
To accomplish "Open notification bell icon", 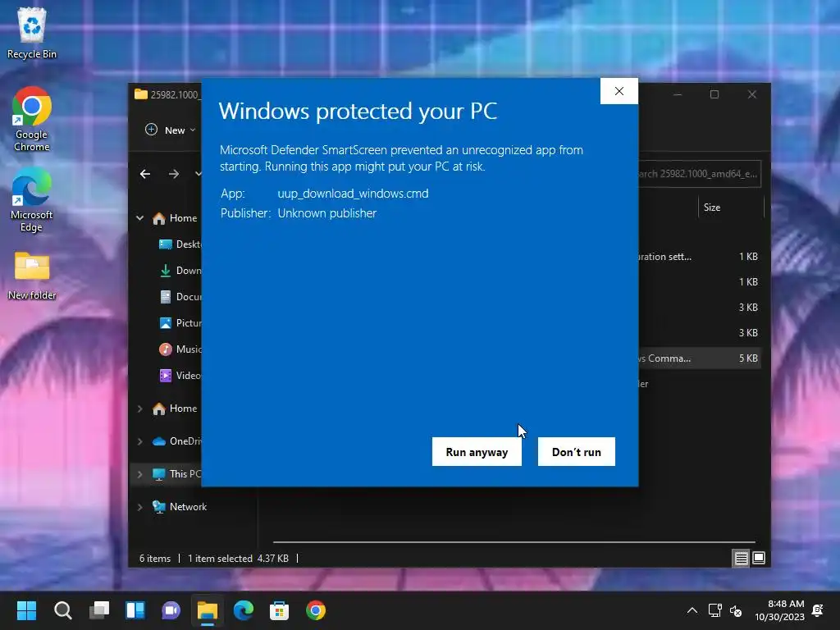I will click(818, 610).
